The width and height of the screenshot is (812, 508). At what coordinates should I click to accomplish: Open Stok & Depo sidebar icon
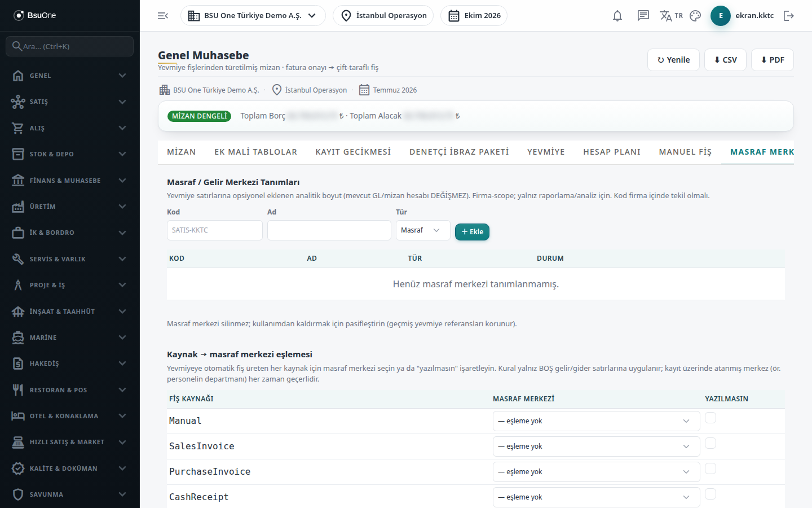(18, 154)
